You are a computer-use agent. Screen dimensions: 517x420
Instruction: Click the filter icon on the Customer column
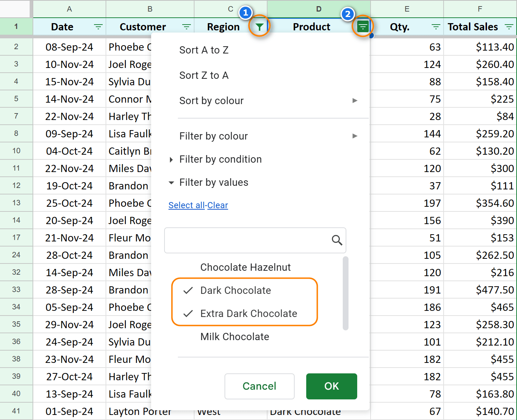pos(186,26)
